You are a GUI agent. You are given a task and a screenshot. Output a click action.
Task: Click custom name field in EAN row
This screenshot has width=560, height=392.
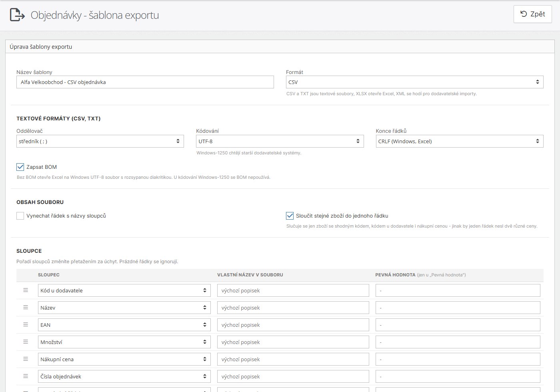[x=293, y=325]
